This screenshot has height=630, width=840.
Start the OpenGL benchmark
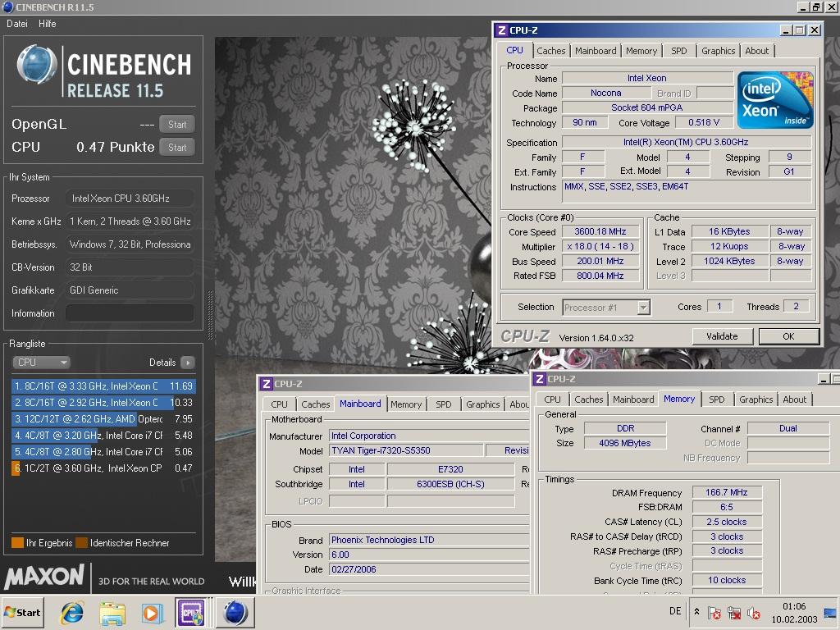(177, 125)
